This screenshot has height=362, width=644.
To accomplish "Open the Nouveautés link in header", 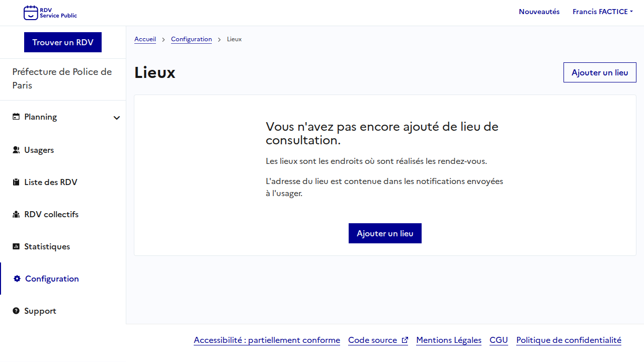I will [539, 12].
